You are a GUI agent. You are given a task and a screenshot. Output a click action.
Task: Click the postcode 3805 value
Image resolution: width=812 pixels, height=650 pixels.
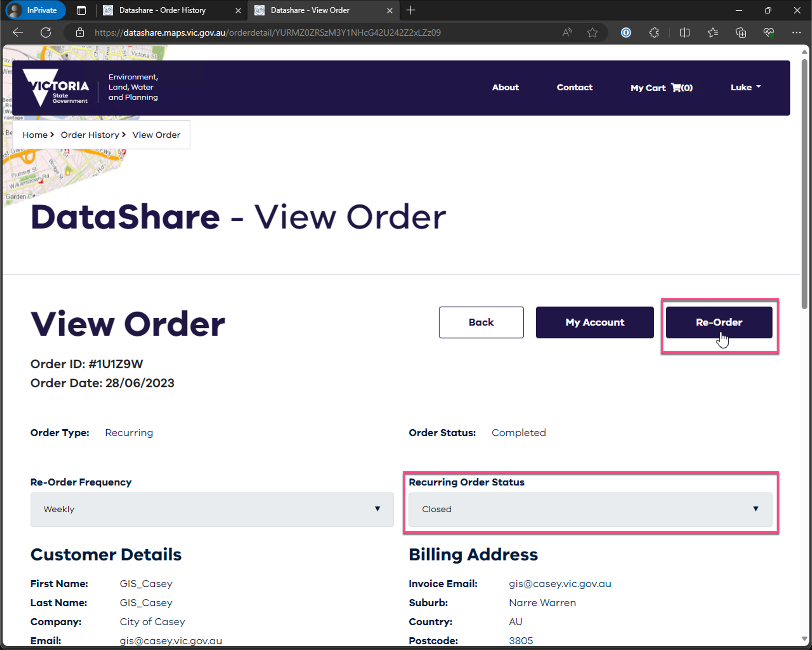[x=521, y=641]
